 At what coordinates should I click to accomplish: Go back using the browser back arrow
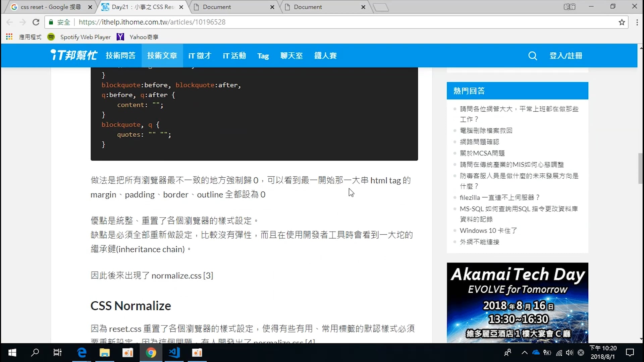(x=9, y=22)
